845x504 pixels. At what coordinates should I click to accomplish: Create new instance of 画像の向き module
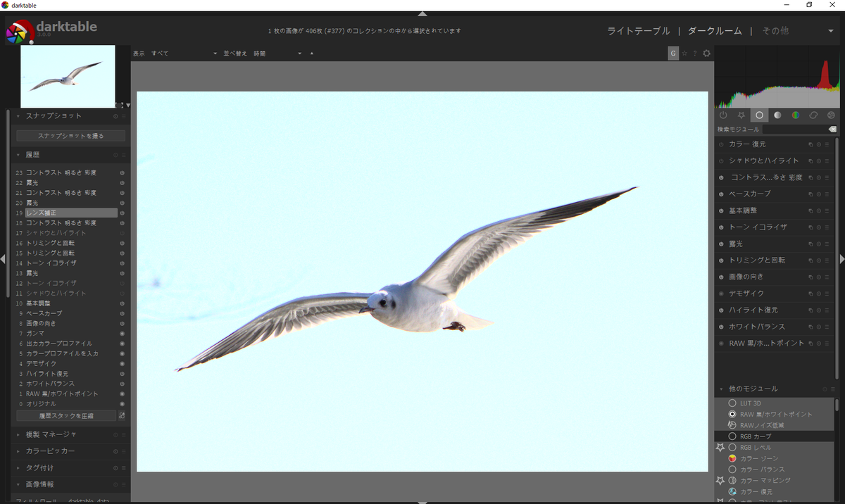810,277
